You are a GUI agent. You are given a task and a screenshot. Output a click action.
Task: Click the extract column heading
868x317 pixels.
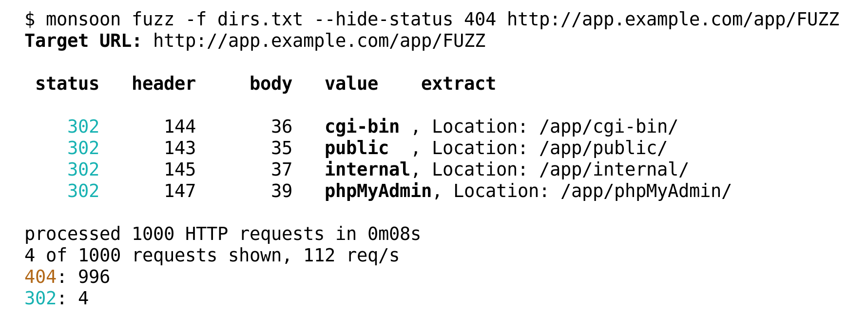tap(459, 84)
